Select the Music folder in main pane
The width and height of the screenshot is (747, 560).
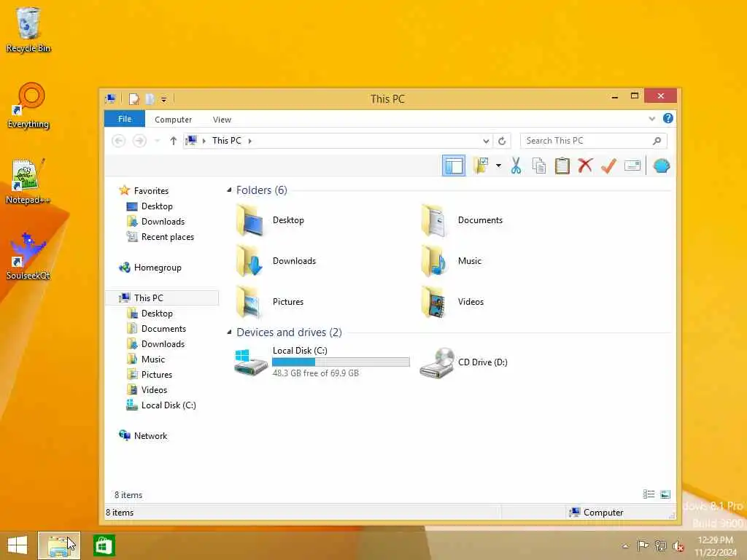click(452, 261)
